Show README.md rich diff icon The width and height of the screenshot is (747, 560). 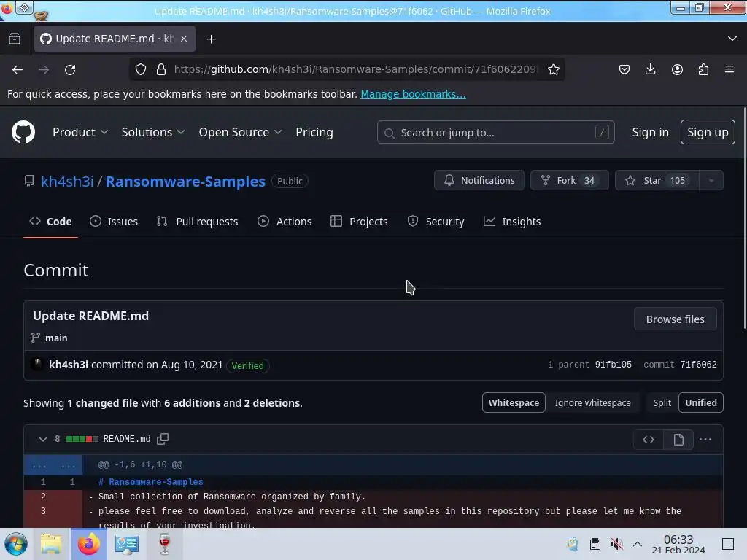coord(678,440)
